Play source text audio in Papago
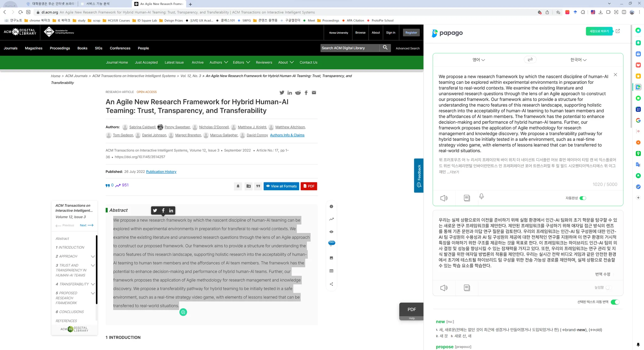The width and height of the screenshot is (644, 350). [x=444, y=198]
